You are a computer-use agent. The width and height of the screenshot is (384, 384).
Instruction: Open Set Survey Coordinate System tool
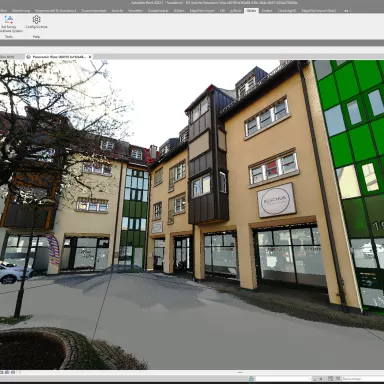click(10, 24)
